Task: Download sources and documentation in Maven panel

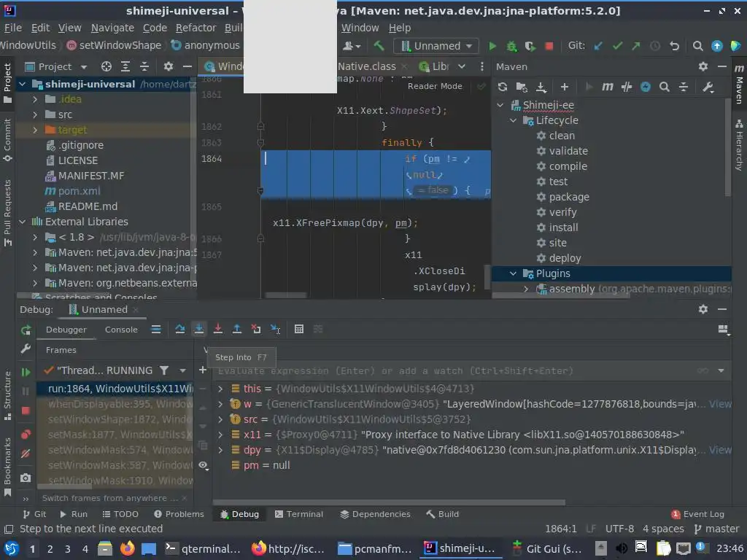Action: coord(541,87)
